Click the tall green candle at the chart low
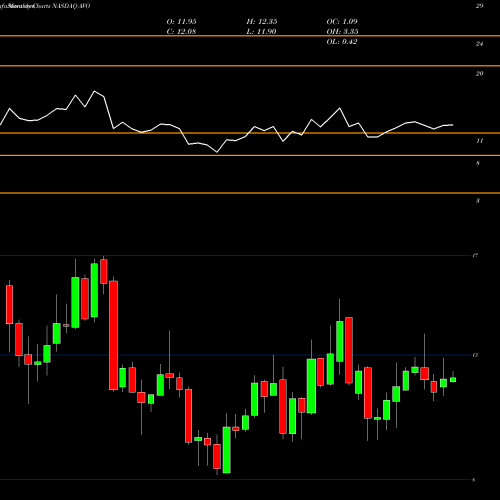The height and width of the screenshot is (500, 500). coord(227,450)
